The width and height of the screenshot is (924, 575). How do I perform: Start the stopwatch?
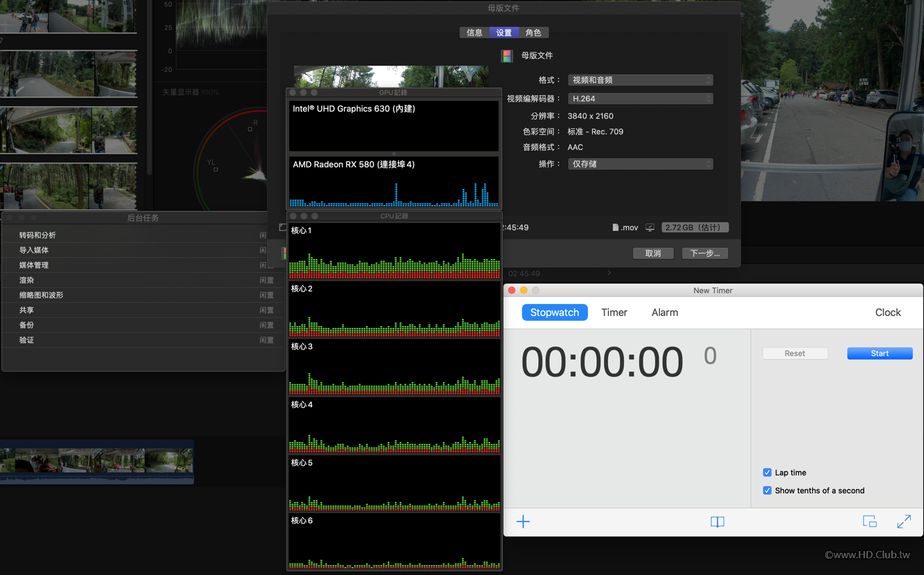tap(880, 353)
